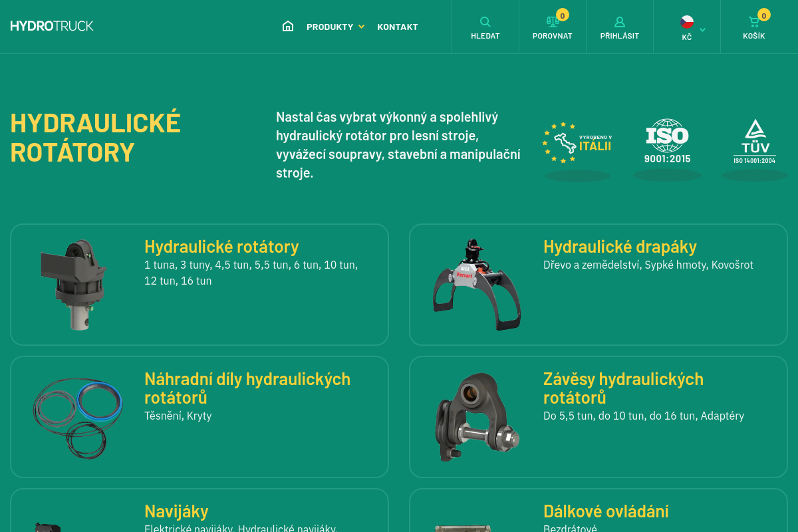Open the shopping cart via the KOŠÍK icon
The height and width of the screenshot is (532, 798).
754,21
